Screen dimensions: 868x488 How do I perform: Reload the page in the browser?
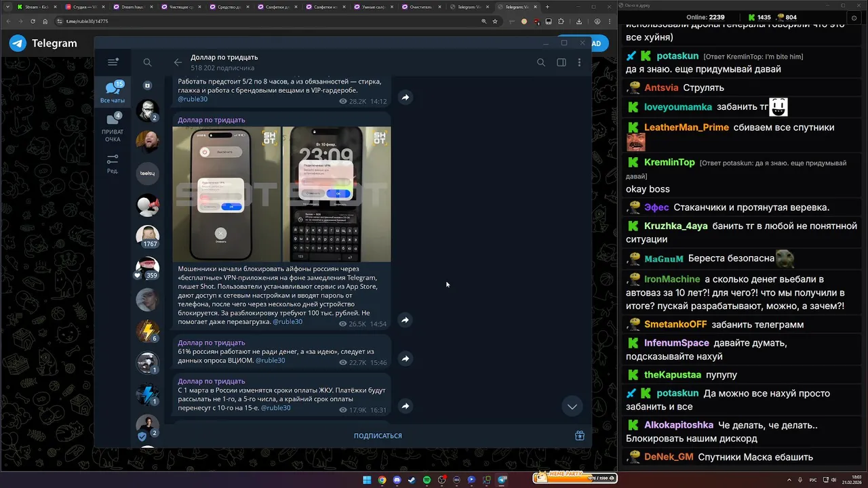click(33, 21)
